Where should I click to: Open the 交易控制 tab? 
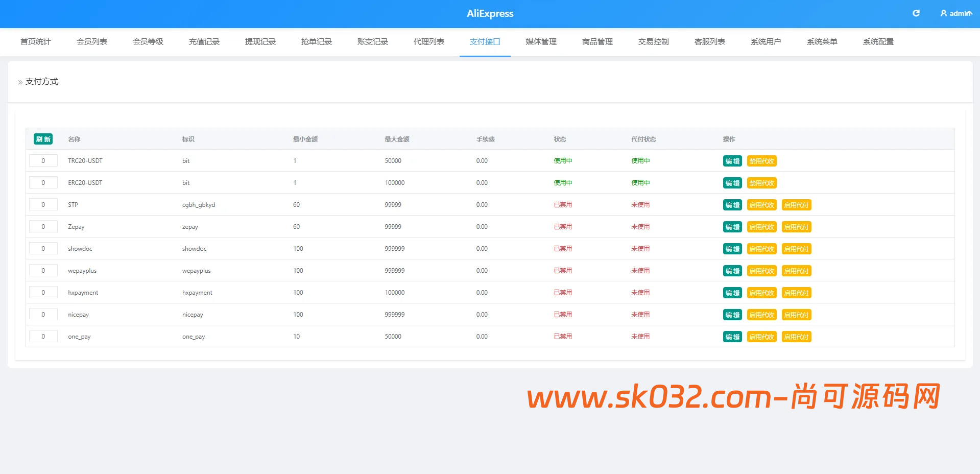tap(654, 42)
